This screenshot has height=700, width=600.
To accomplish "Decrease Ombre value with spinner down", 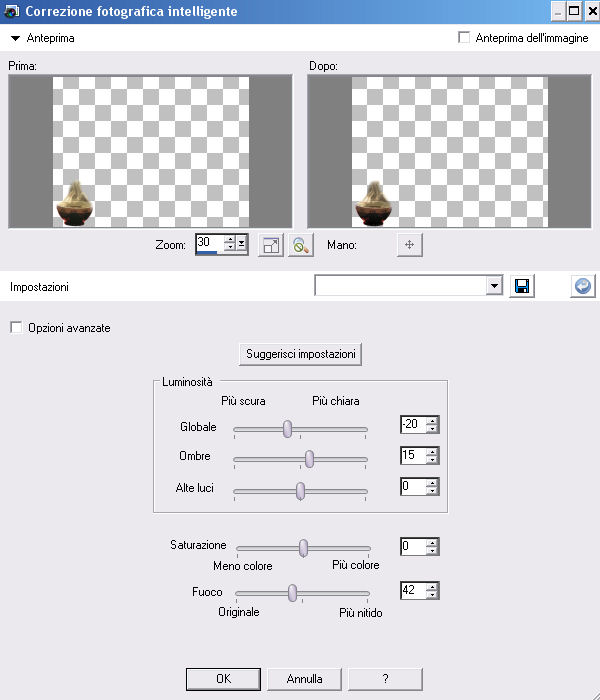I will [432, 460].
